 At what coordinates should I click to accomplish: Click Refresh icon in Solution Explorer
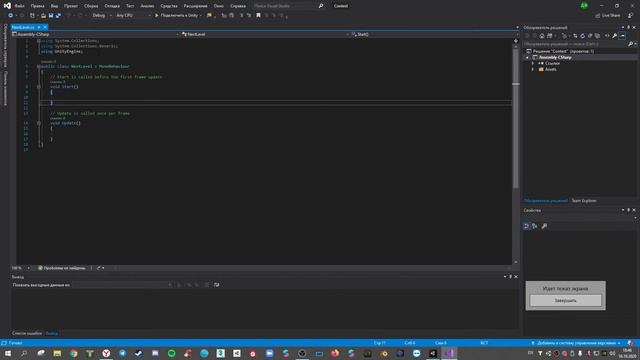582,36
